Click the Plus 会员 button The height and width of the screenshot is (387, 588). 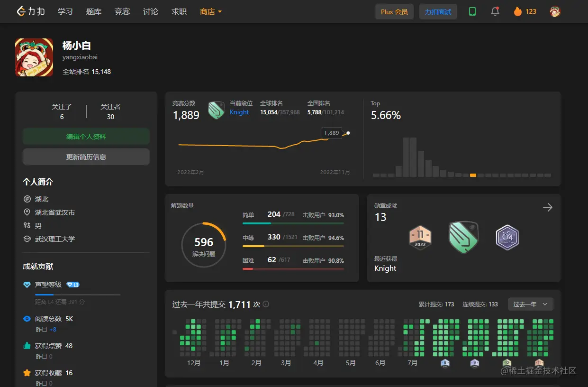pyautogui.click(x=394, y=11)
